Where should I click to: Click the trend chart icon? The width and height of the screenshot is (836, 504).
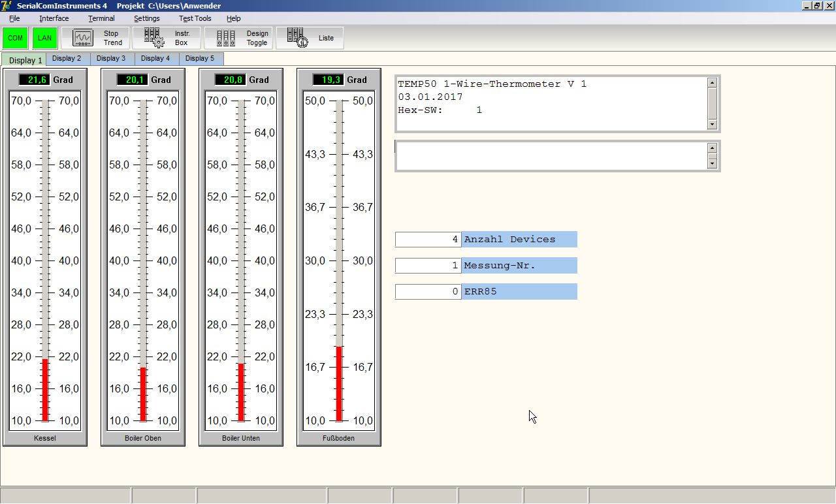(83, 38)
